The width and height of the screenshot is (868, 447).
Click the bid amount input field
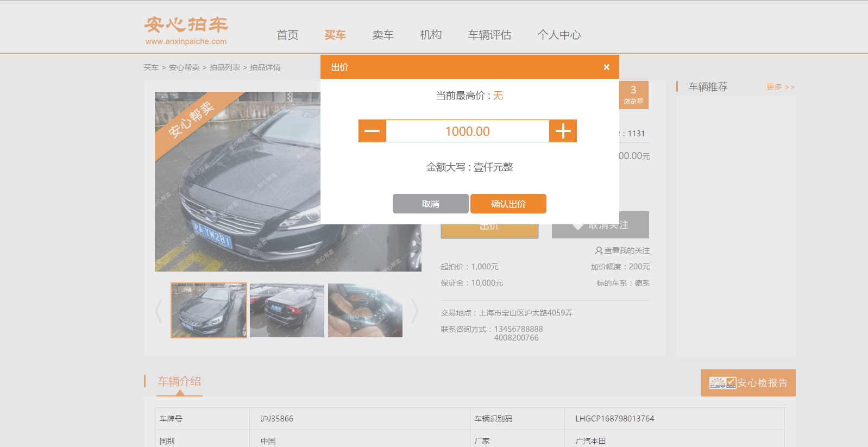click(467, 131)
